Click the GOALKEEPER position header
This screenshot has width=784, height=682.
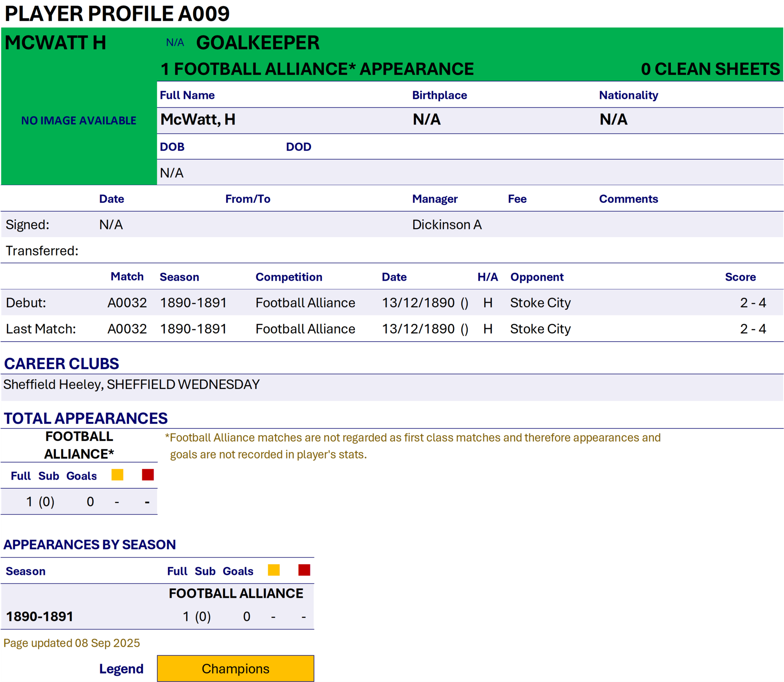tap(258, 43)
